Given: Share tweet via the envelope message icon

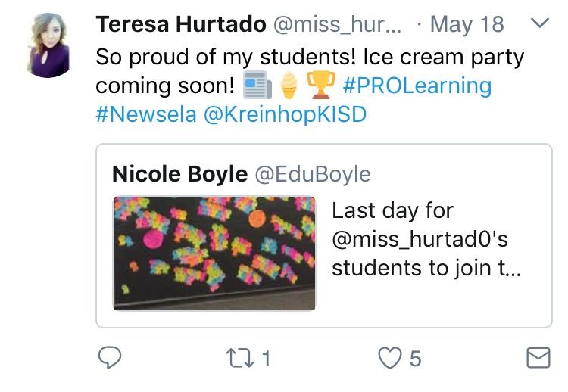Looking at the screenshot, I should coord(538,357).
